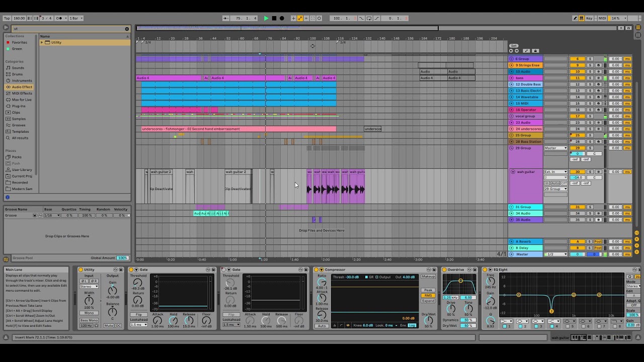Viewport: 644px width, 362px height.
Task: Open the Utility Stereo channel mode dropdown
Action: tap(89, 287)
